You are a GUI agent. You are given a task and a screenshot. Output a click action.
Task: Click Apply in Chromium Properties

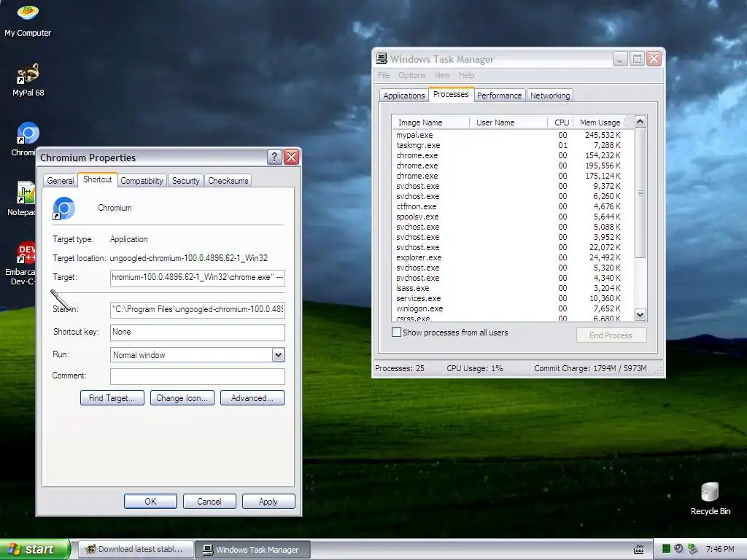pos(268,502)
